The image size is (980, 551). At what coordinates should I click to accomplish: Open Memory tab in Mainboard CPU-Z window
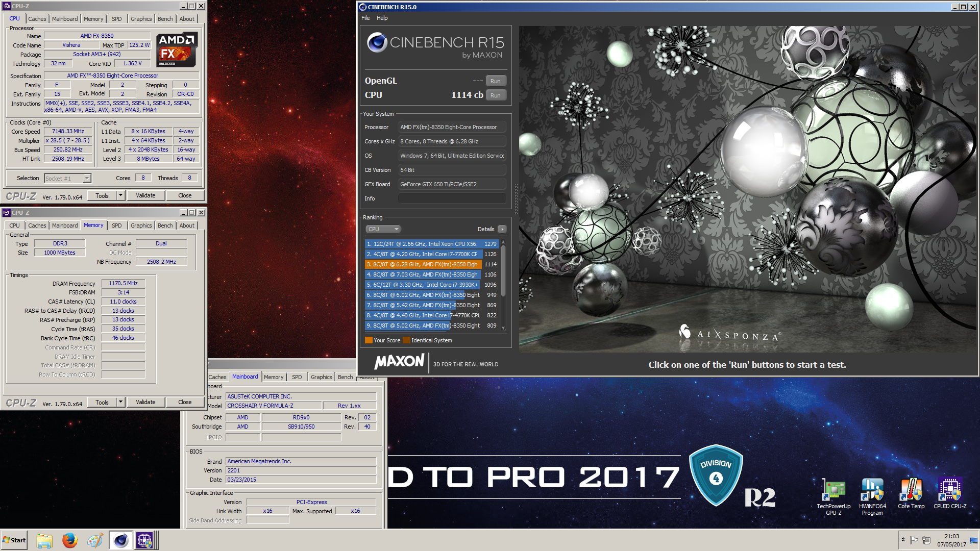pos(274,377)
